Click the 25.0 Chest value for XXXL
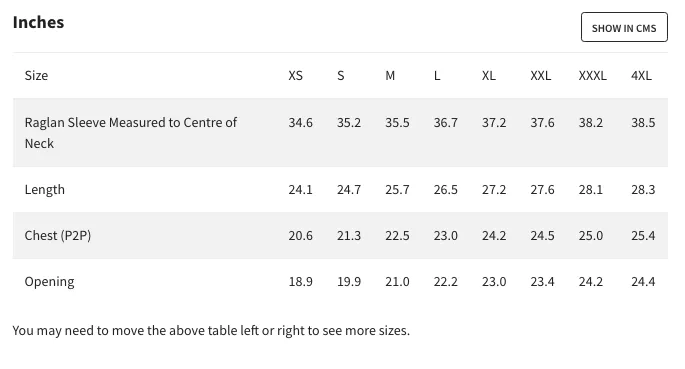Screen dimensions: 685x369 pyautogui.click(x=591, y=236)
